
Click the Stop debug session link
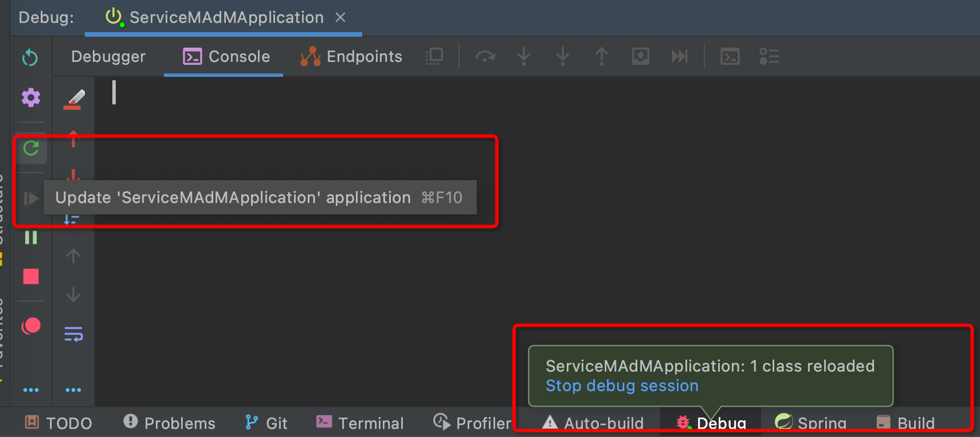(622, 386)
